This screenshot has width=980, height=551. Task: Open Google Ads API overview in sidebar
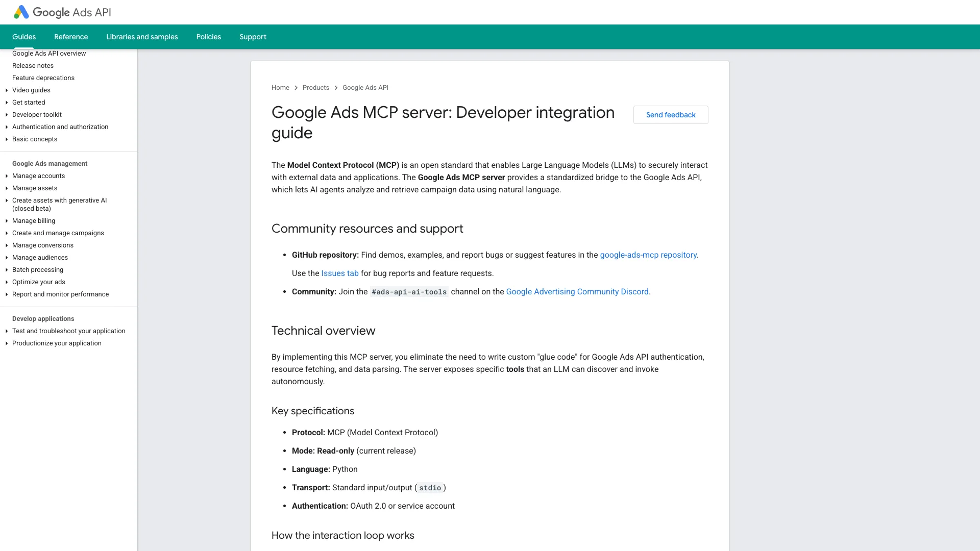tap(49, 54)
